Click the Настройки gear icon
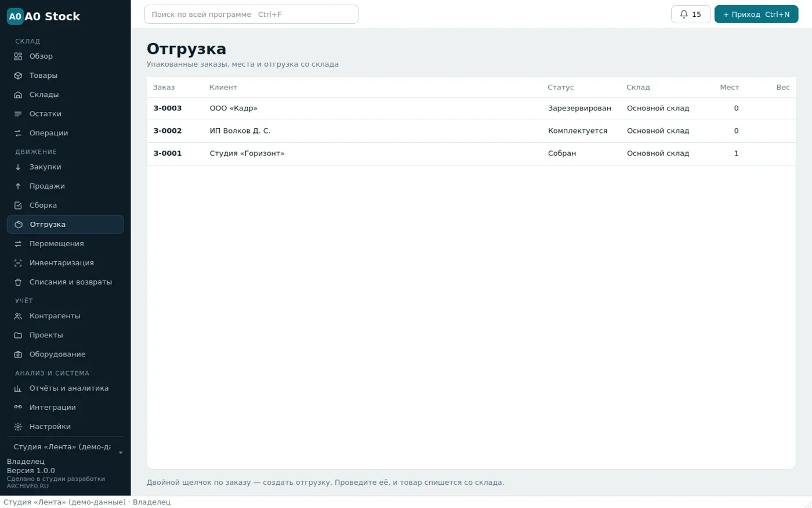This screenshot has width=812, height=508. pyautogui.click(x=18, y=427)
